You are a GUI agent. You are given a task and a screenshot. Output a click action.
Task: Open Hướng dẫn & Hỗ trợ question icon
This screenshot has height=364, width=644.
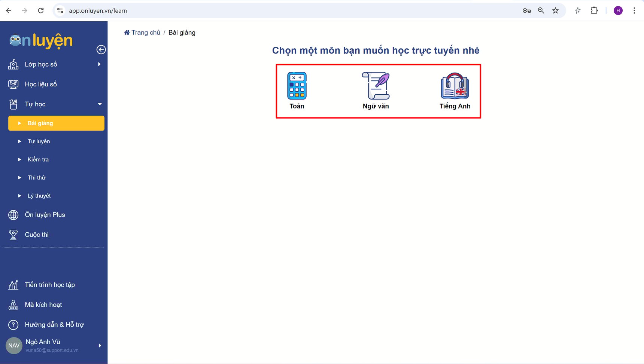[x=13, y=325]
